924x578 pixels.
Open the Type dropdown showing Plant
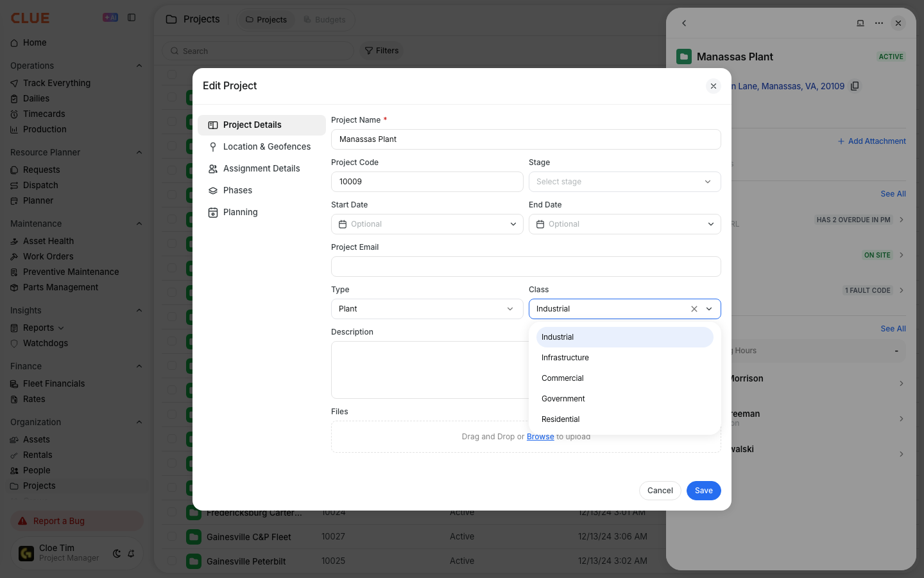(427, 309)
